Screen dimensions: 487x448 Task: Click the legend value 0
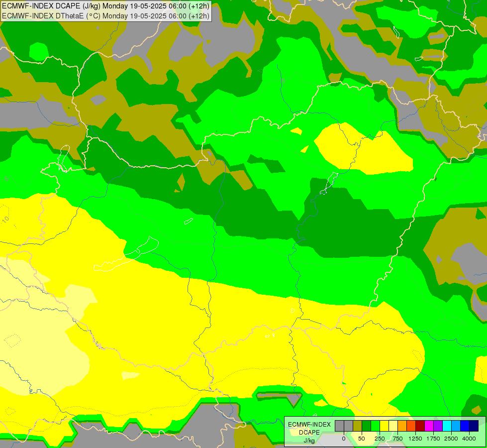pos(344,439)
